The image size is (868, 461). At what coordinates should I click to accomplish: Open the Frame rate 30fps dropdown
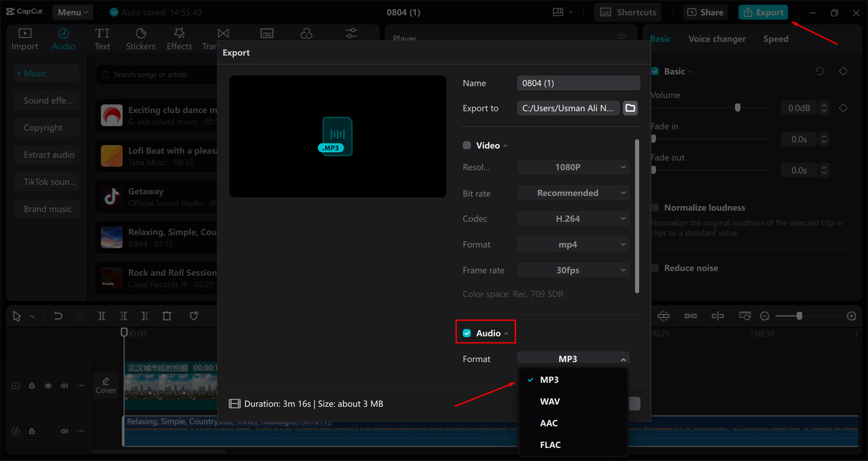[573, 270]
